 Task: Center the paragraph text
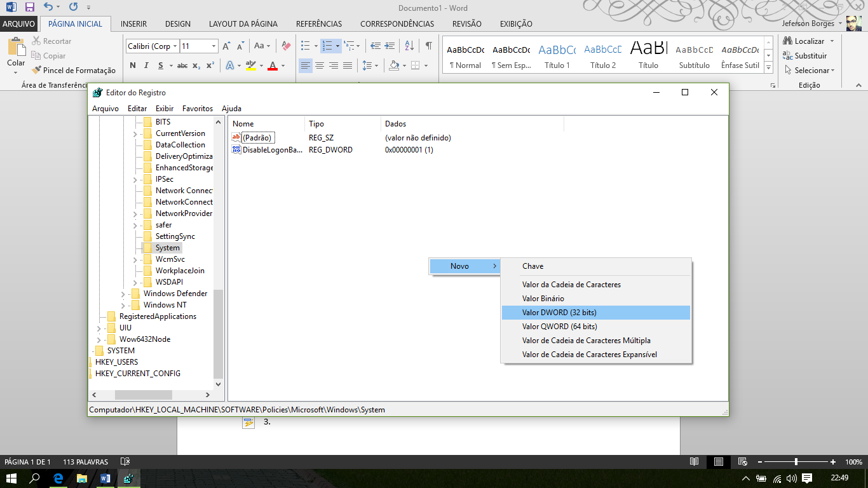[x=320, y=65]
